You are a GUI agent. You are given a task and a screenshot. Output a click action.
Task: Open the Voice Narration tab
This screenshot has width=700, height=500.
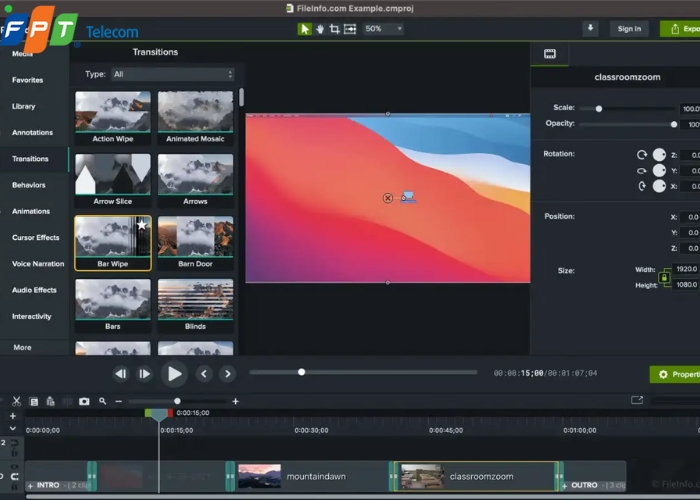point(38,264)
